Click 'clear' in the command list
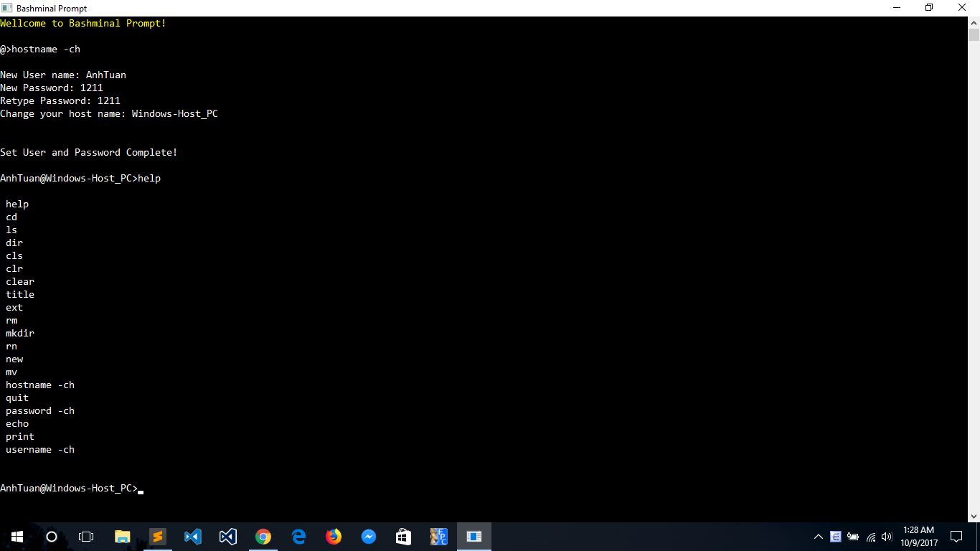This screenshot has width=980, height=551. (20, 281)
